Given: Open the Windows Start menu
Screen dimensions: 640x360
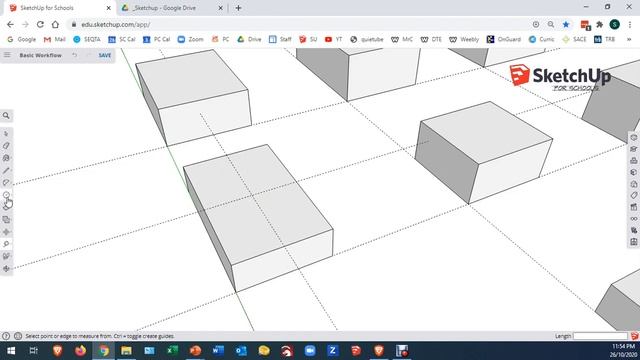Looking at the screenshot, I should 11,351.
